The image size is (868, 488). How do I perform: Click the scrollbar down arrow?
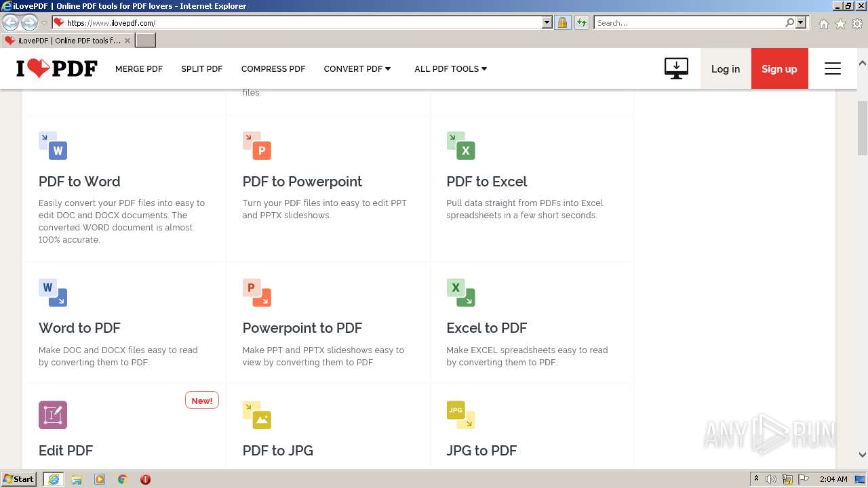[863, 455]
